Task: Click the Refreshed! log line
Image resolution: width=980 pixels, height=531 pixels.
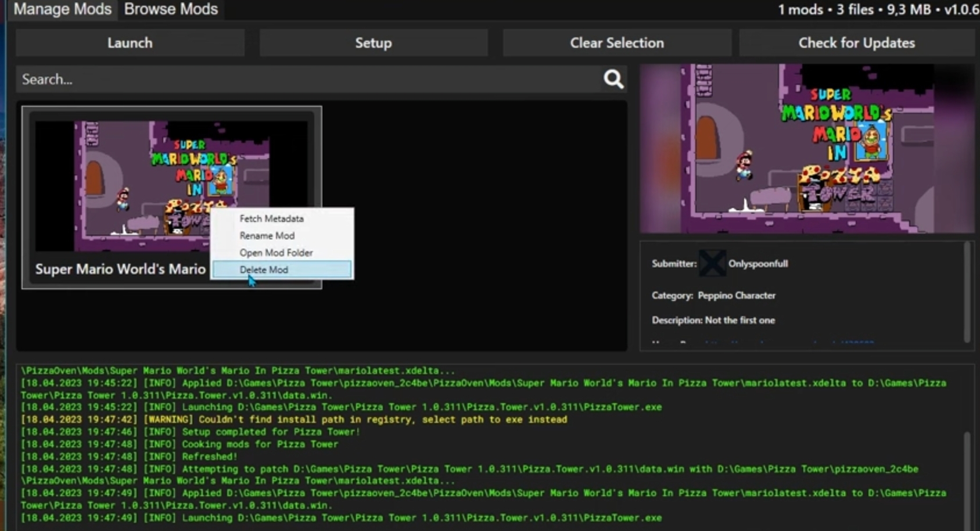Action: coord(129,457)
